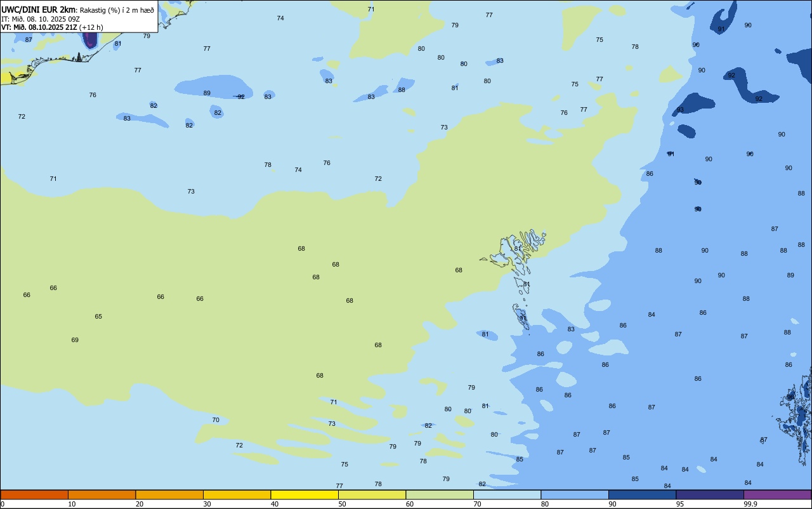
Task: Click the '65' humidity value on the map
Action: [98, 317]
